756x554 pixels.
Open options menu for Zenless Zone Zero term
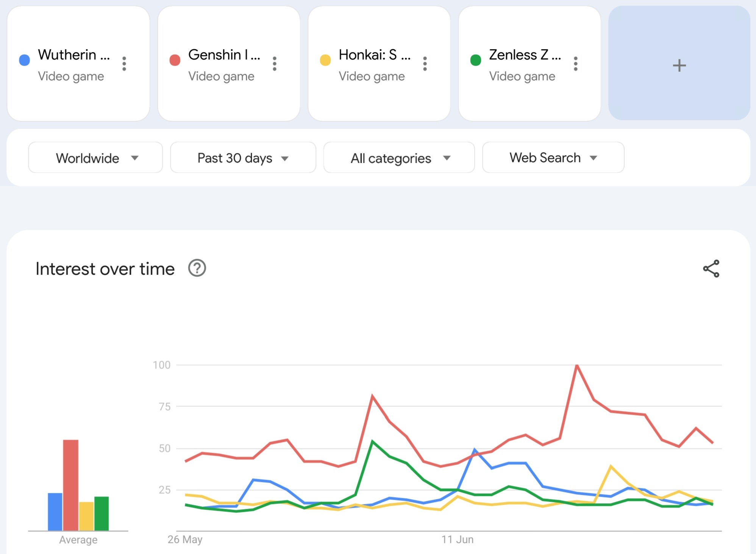point(576,64)
